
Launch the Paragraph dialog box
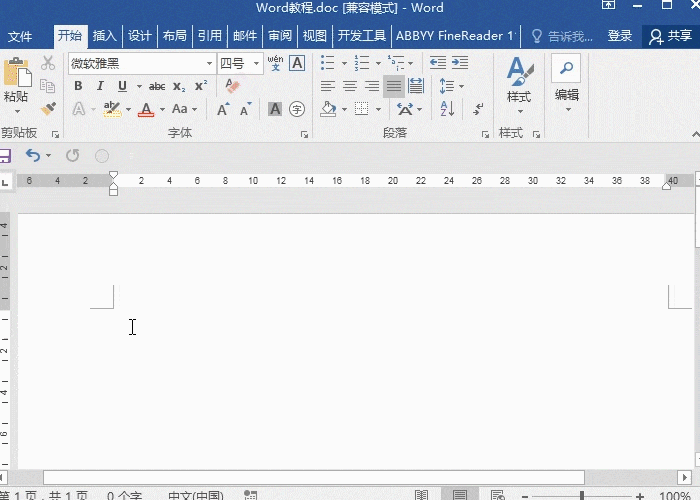tap(485, 134)
